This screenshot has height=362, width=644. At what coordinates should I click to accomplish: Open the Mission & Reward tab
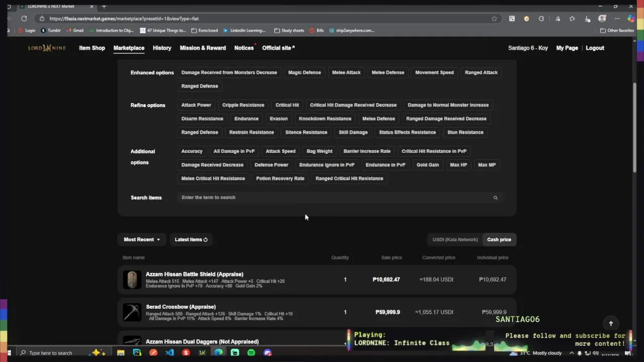[x=203, y=48]
